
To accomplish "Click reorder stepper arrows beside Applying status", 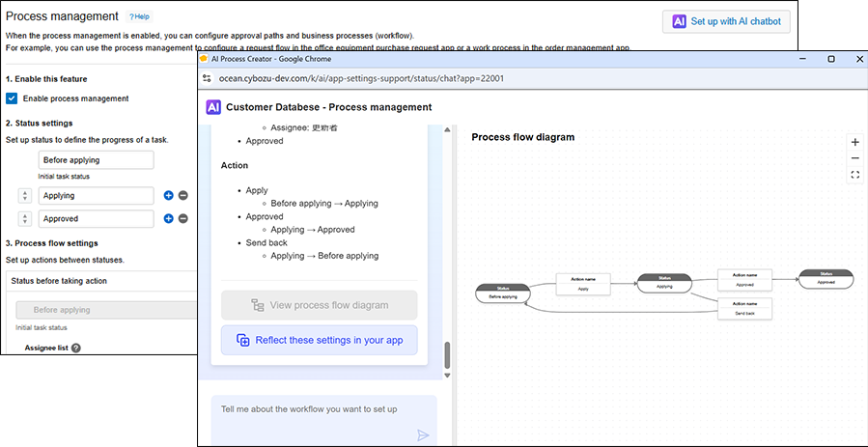I will click(x=25, y=195).
